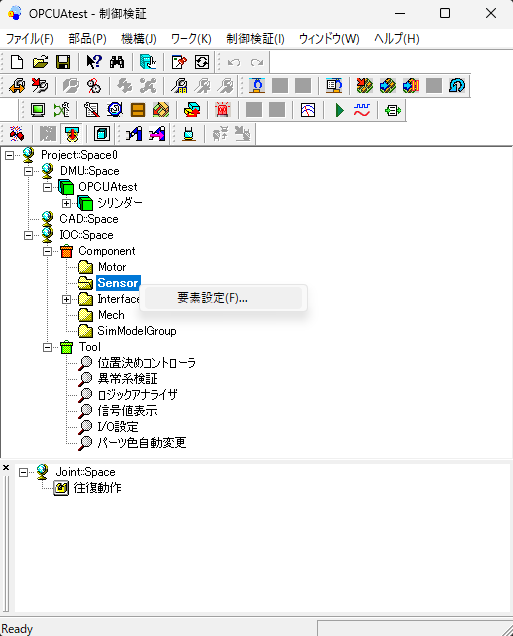The height and width of the screenshot is (636, 513).
Task: Open the 制御検証(I) menu
Action: [255, 39]
